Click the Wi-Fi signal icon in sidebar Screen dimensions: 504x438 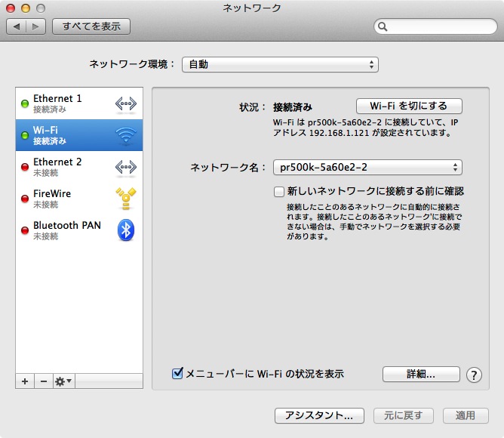(125, 135)
